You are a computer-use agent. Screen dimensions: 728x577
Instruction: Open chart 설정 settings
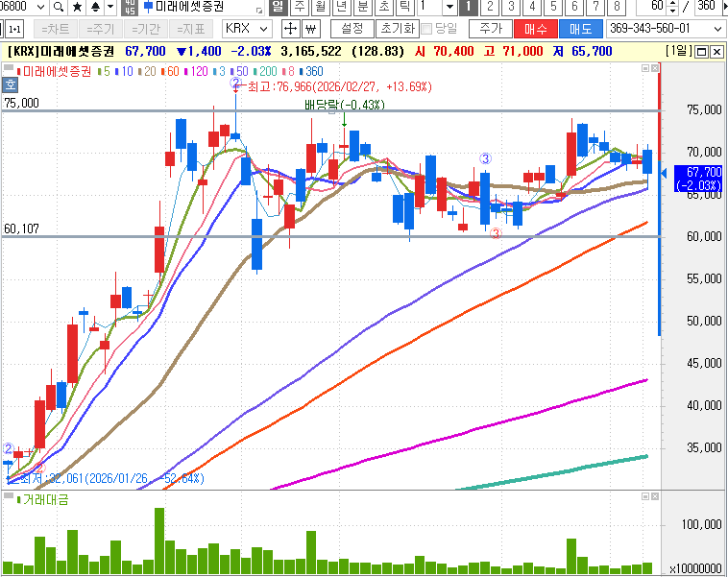point(352,29)
